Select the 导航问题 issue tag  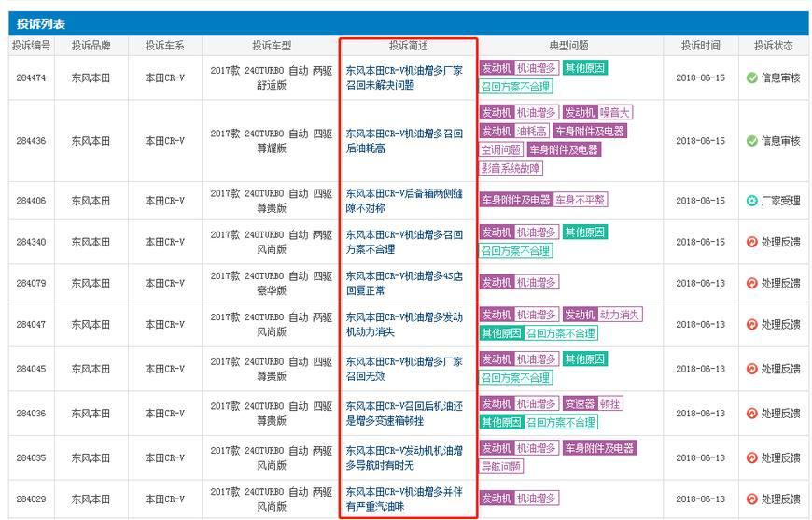coord(501,466)
